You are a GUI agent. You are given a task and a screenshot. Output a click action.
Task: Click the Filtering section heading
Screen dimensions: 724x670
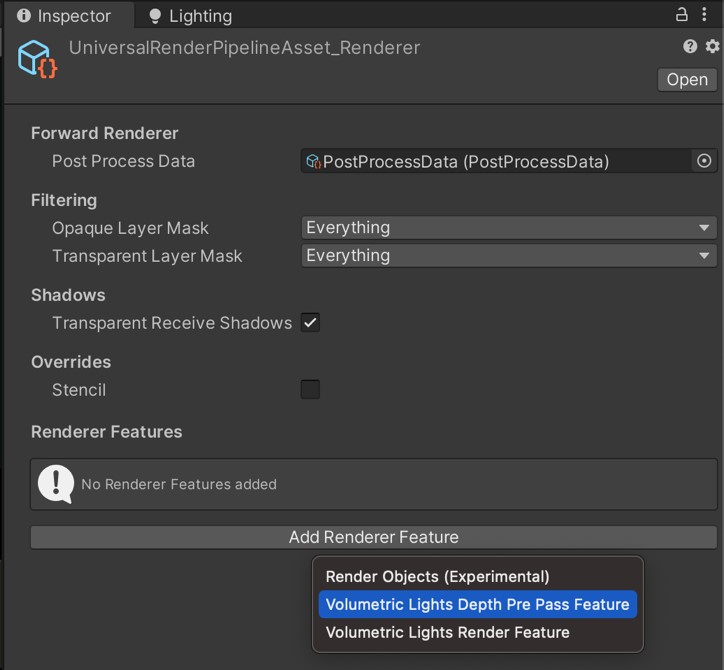pos(64,200)
